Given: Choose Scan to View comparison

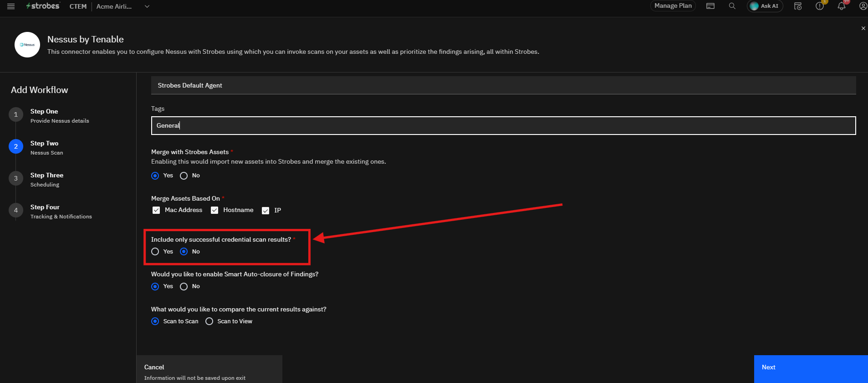Looking at the screenshot, I should (x=209, y=321).
